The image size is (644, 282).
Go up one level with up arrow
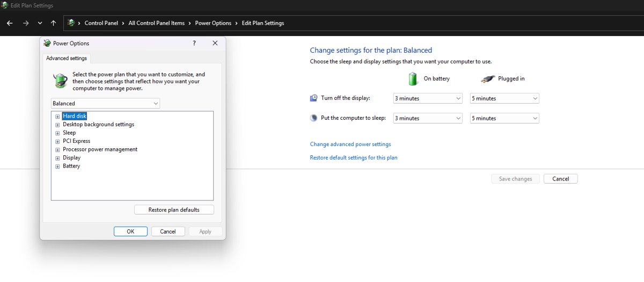tap(53, 23)
